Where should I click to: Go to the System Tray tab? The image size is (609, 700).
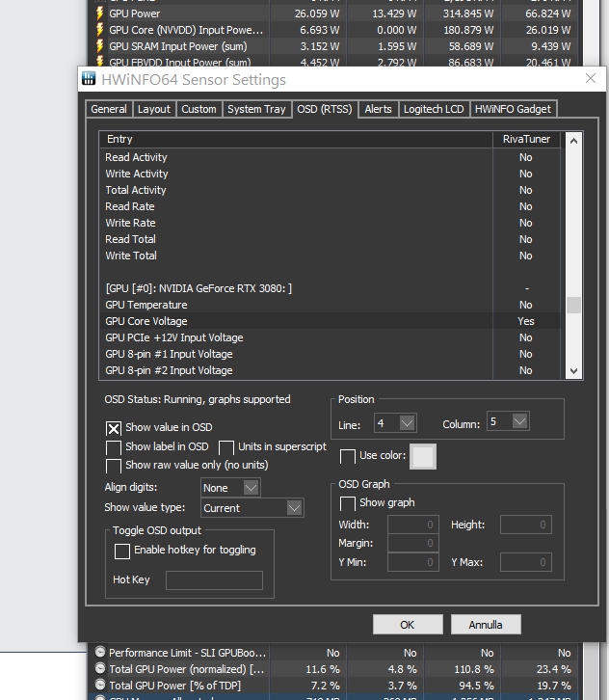(256, 109)
